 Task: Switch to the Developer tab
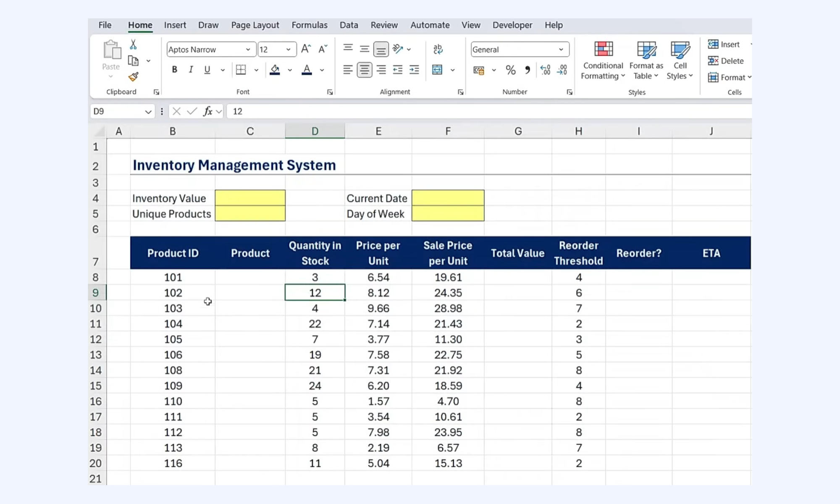coord(512,25)
